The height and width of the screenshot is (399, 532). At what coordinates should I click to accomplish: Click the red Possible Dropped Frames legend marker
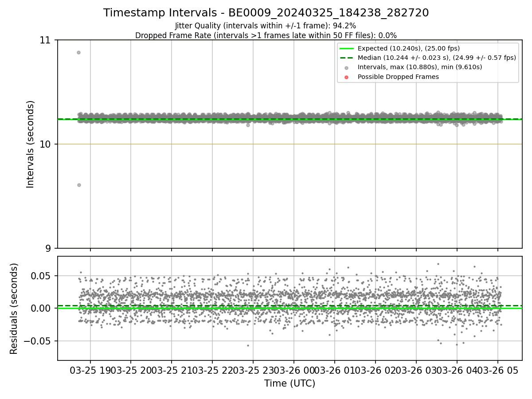347,77
